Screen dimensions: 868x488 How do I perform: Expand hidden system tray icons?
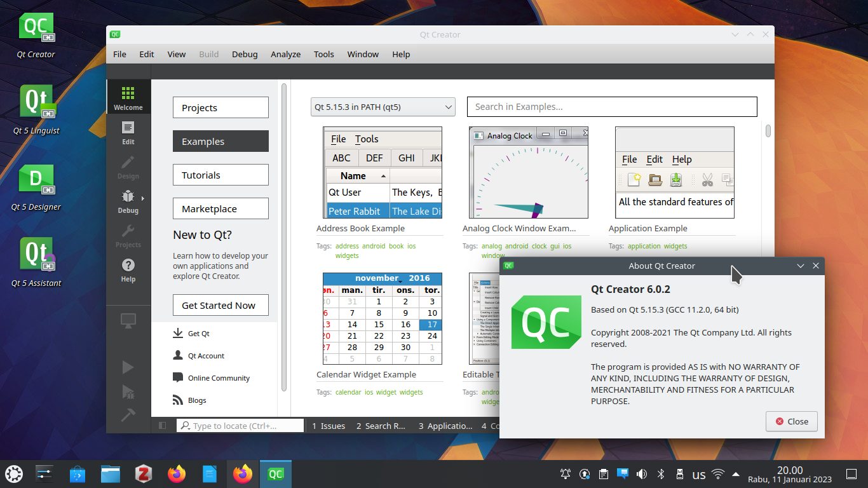click(x=736, y=474)
